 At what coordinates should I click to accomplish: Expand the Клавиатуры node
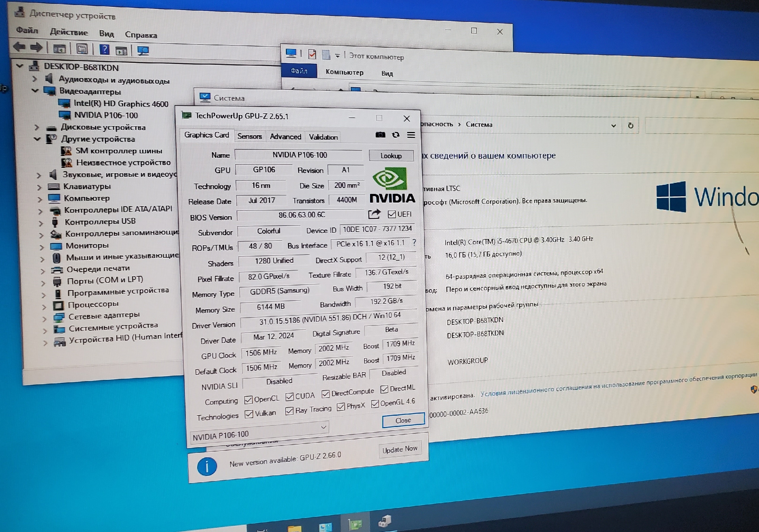[39, 187]
